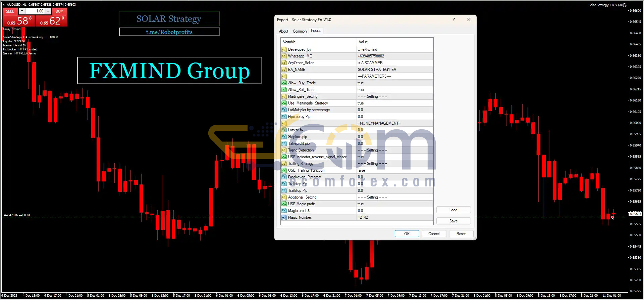Click the boolean icon beside Use_Martingale_Strategy
Image resolution: width=644 pixels, height=300 pixels.
click(284, 103)
